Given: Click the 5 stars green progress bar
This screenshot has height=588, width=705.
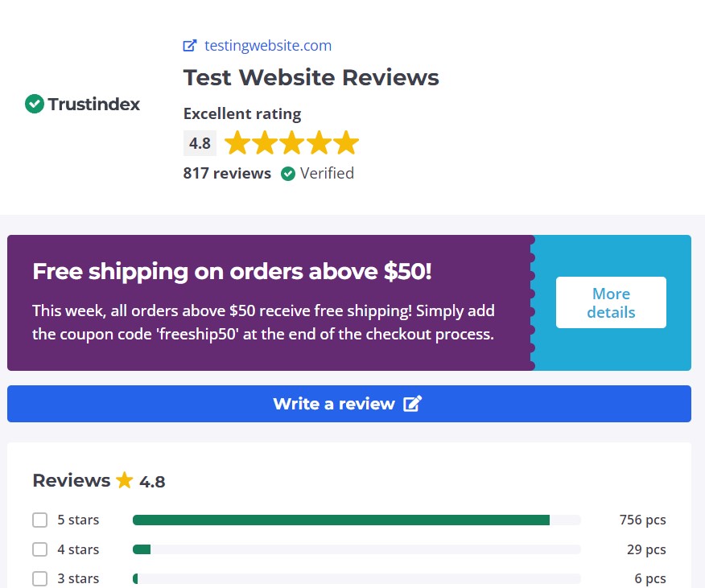Looking at the screenshot, I should (340, 520).
